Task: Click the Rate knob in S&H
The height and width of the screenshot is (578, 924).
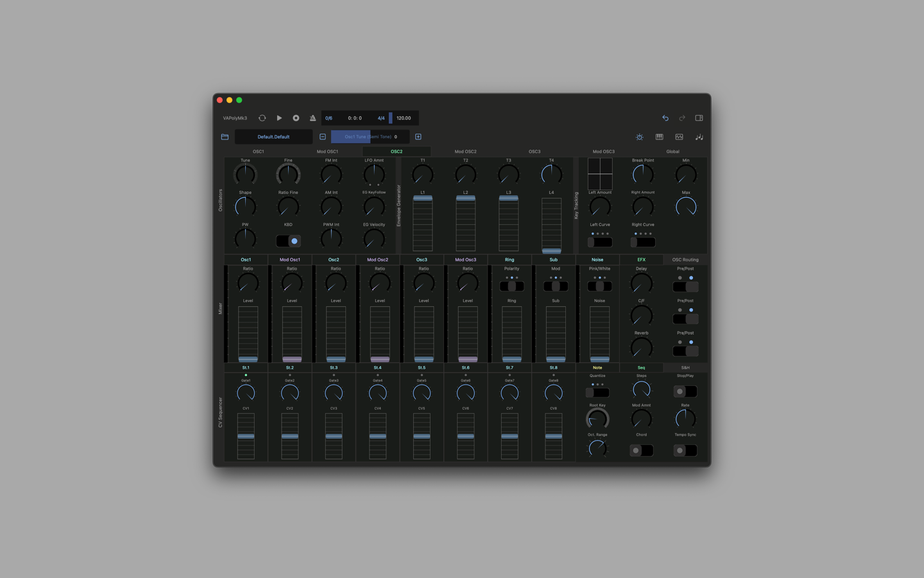Action: [x=685, y=419]
